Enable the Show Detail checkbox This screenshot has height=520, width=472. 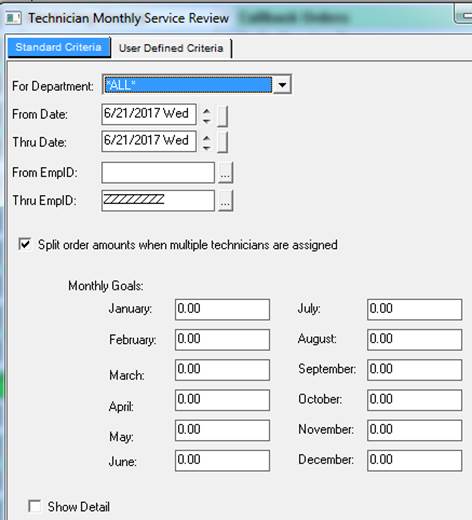(x=35, y=506)
